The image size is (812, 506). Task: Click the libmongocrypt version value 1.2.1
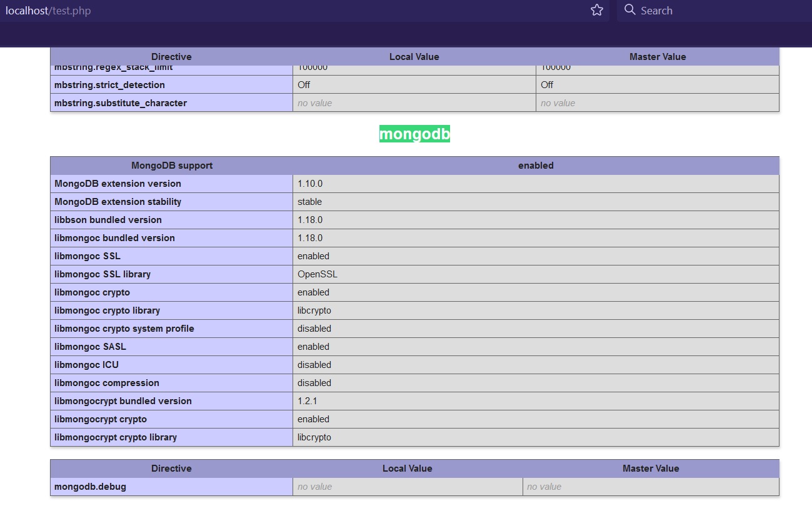[x=308, y=401]
